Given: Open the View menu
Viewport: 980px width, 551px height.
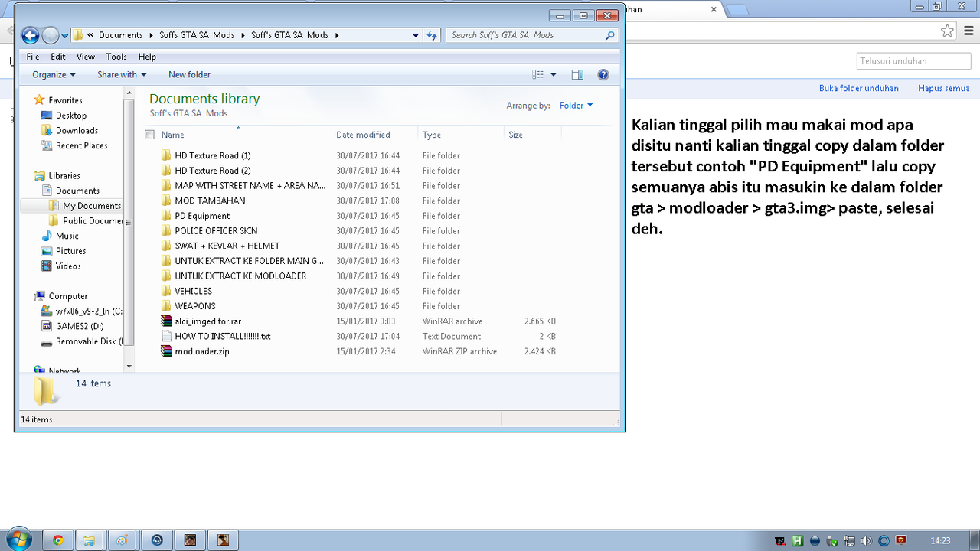Looking at the screenshot, I should click(x=86, y=57).
